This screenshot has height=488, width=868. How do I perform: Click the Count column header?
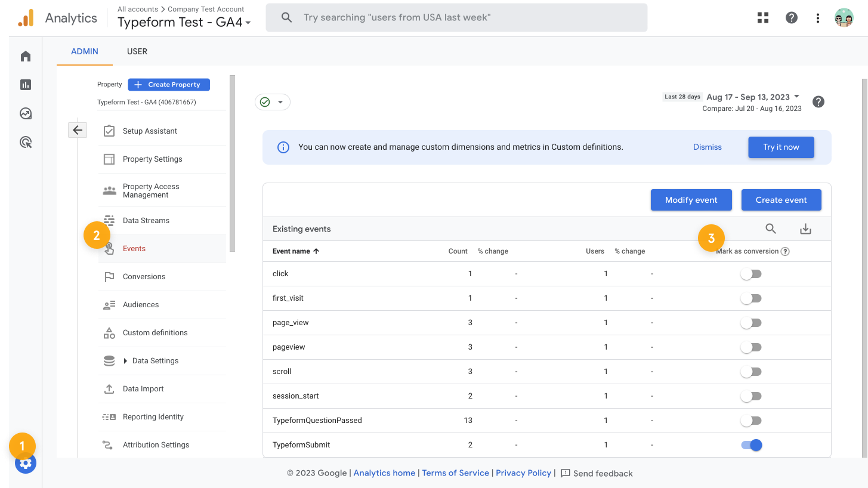(x=458, y=251)
